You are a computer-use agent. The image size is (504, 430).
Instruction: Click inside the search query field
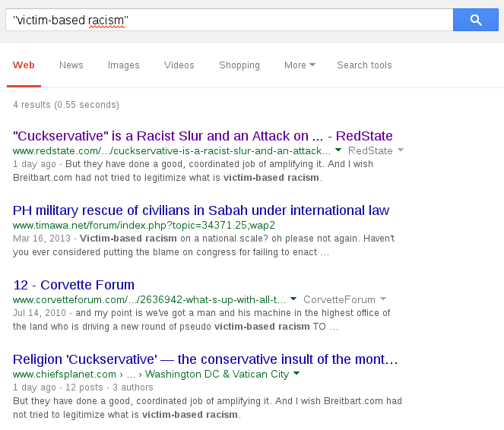coord(228,21)
